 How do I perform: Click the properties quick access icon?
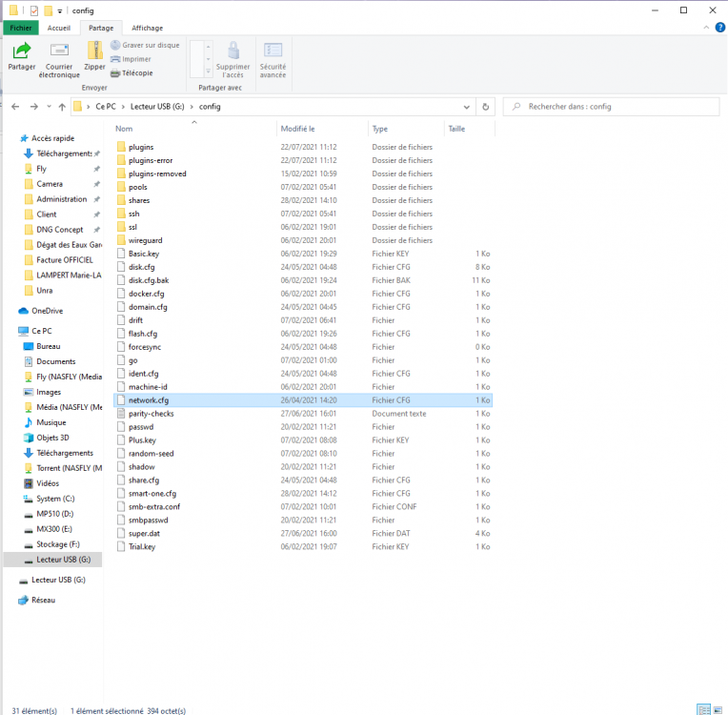34,10
